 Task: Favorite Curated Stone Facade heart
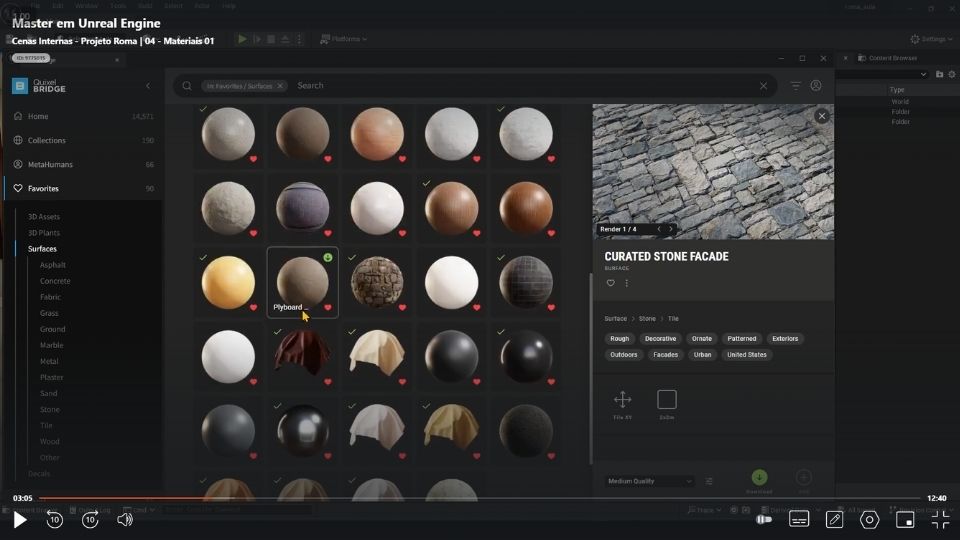pyautogui.click(x=610, y=283)
